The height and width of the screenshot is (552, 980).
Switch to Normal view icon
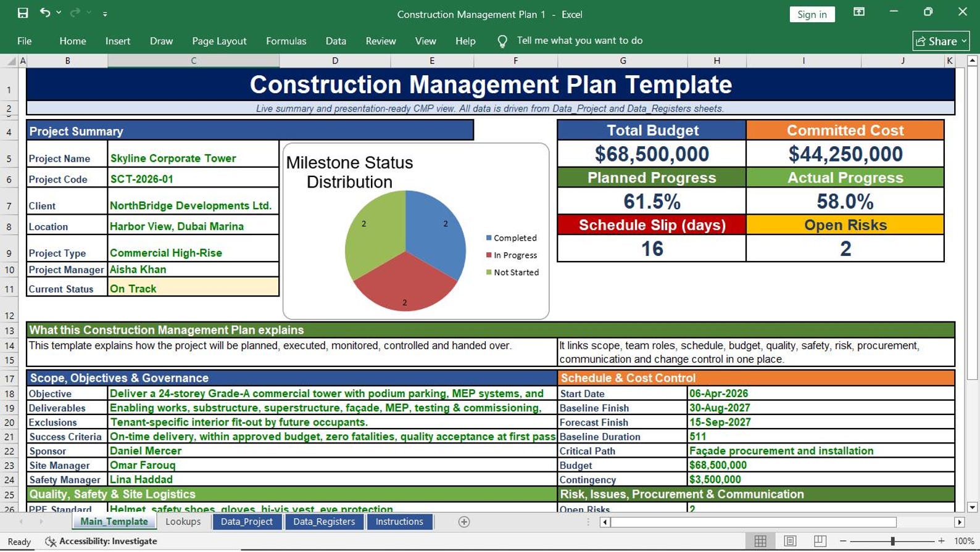(760, 541)
